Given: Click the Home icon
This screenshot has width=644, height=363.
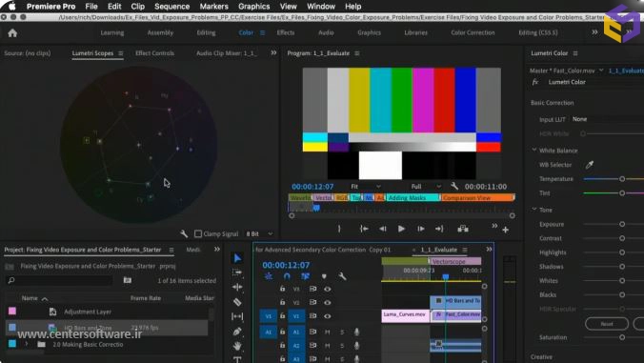Looking at the screenshot, I should point(12,33).
